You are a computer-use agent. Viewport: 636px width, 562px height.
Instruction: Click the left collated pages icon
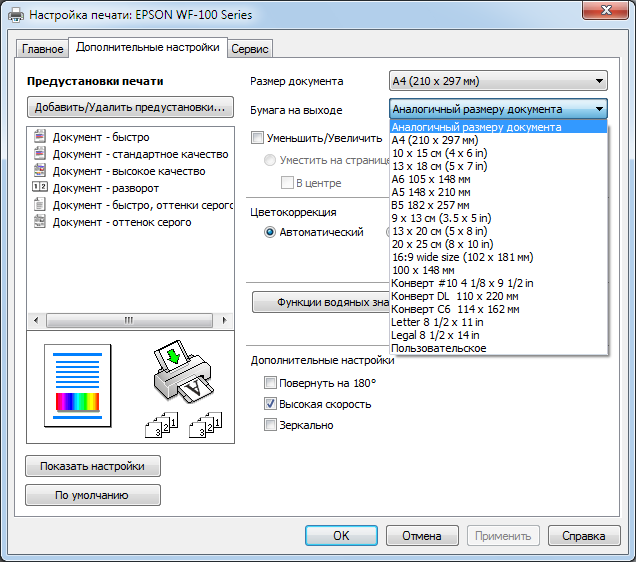(161, 425)
